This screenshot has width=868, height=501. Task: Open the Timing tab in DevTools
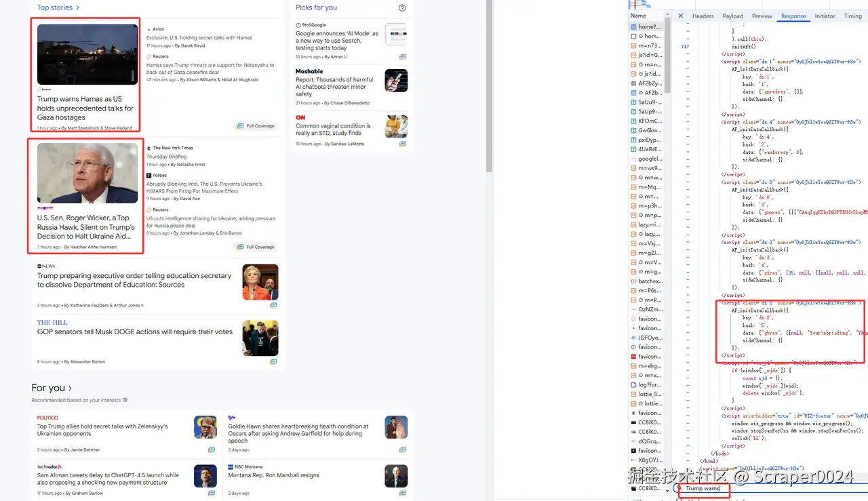click(x=853, y=16)
